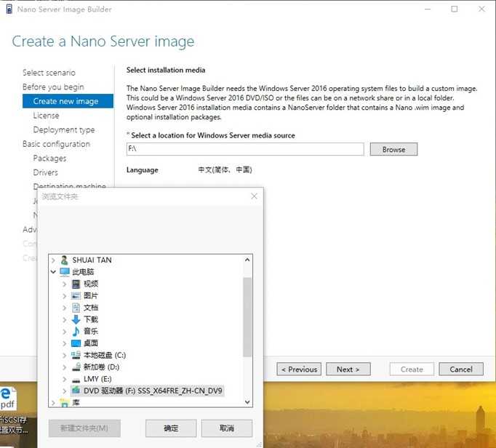This screenshot has width=496, height=448.
Task: Expand the 下载 folder node
Action: coord(65,319)
